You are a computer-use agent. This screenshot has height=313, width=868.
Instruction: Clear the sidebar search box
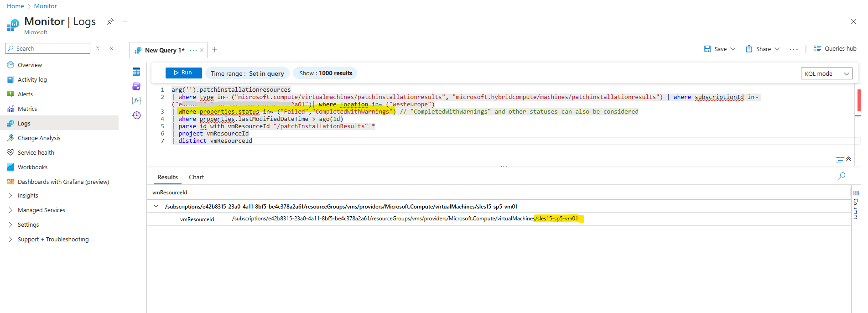pyautogui.click(x=98, y=48)
